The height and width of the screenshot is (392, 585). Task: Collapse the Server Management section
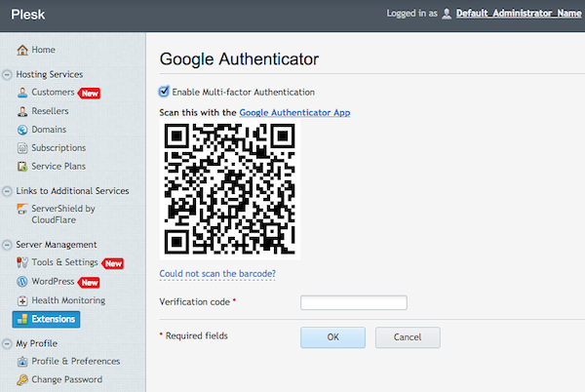tap(7, 245)
